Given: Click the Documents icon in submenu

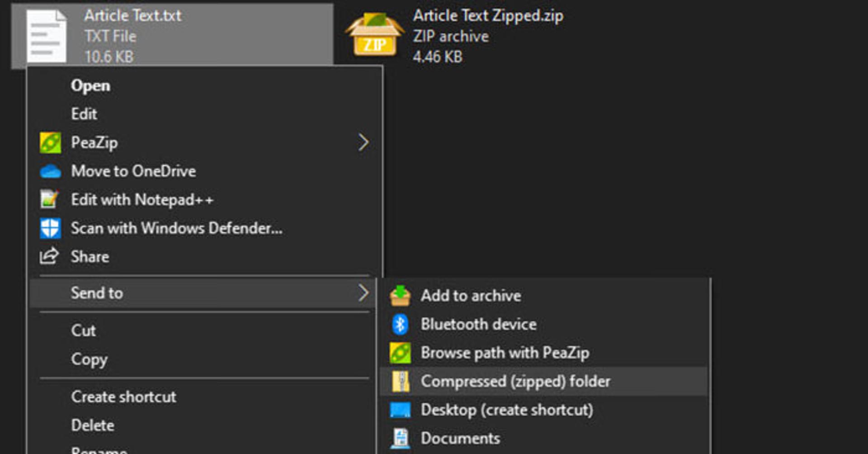Looking at the screenshot, I should tap(400, 439).
